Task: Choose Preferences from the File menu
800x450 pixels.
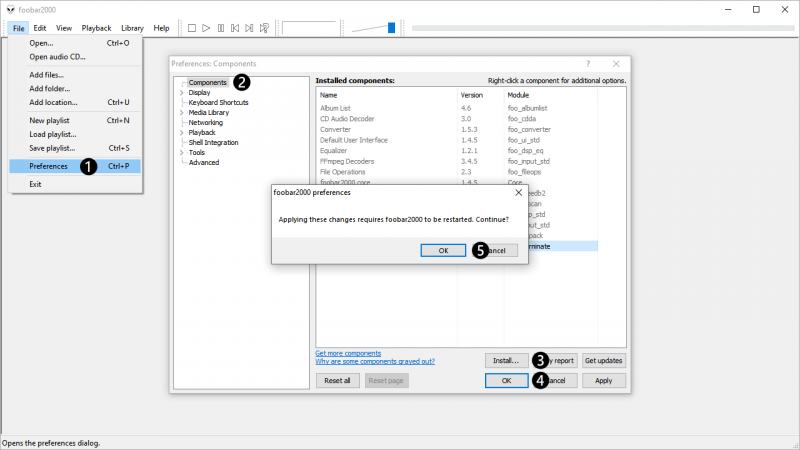Action: [48, 166]
